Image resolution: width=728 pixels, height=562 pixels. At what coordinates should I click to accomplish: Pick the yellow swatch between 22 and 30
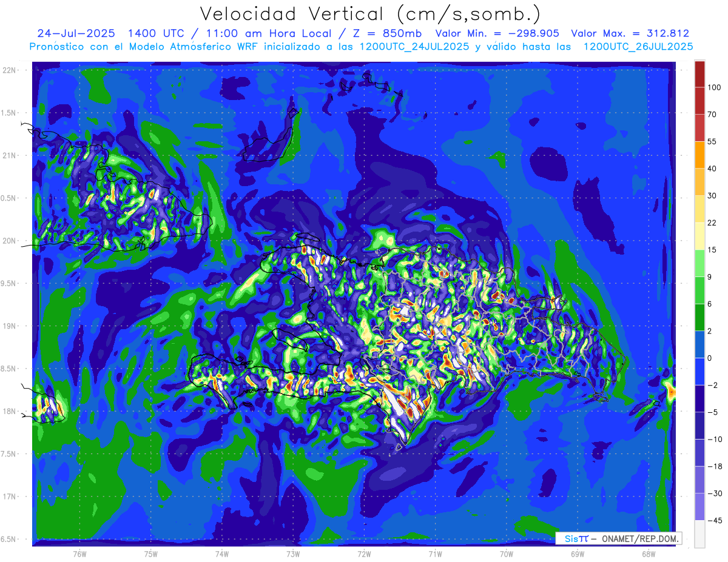[699, 209]
